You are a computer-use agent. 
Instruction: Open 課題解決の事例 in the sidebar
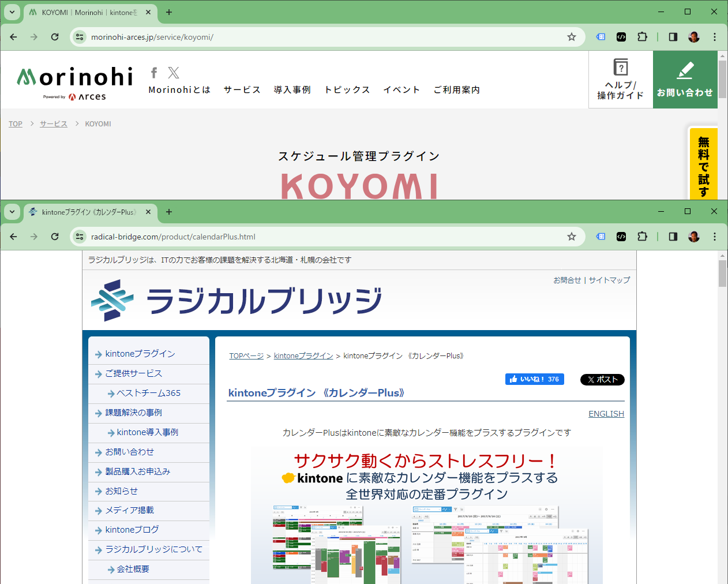[x=149, y=413]
